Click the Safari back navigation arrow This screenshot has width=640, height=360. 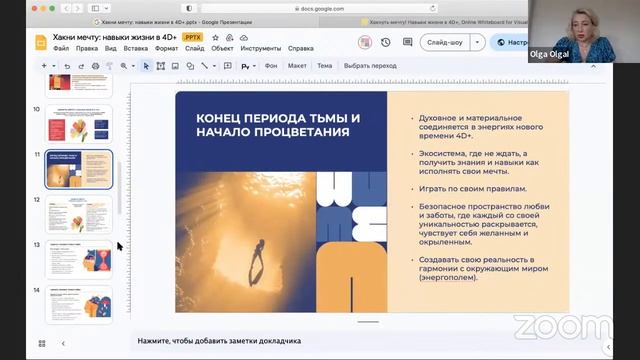click(x=66, y=8)
